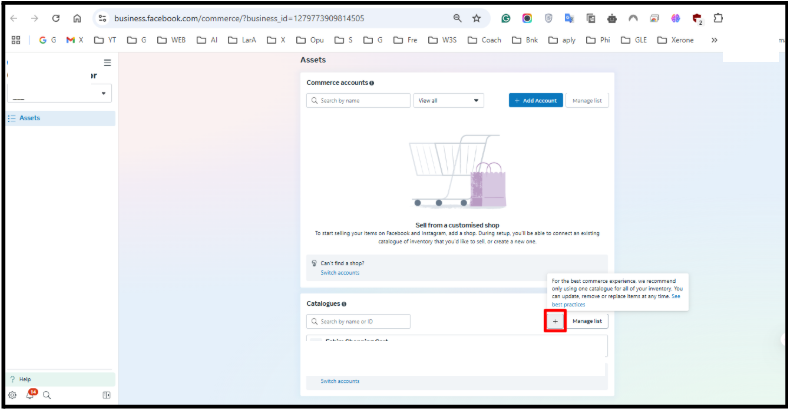This screenshot has width=788, height=409.
Task: Open the hamburger menu in left sidebar
Action: click(107, 62)
